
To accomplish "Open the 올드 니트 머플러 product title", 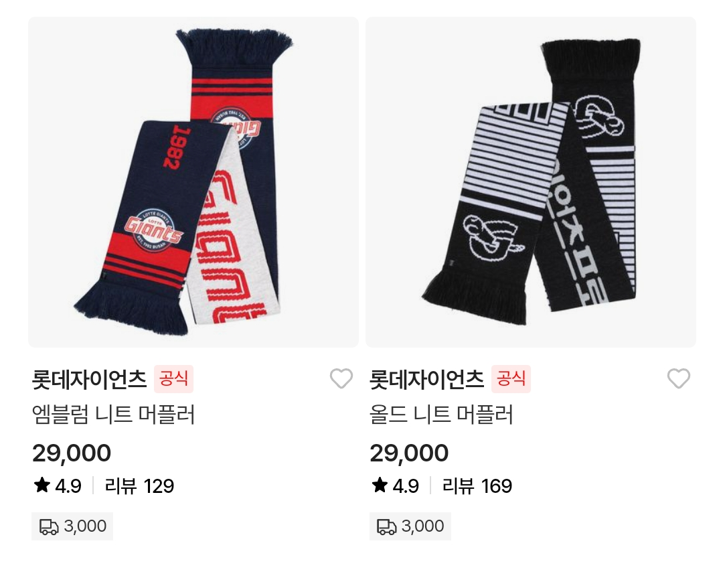I will click(x=441, y=415).
